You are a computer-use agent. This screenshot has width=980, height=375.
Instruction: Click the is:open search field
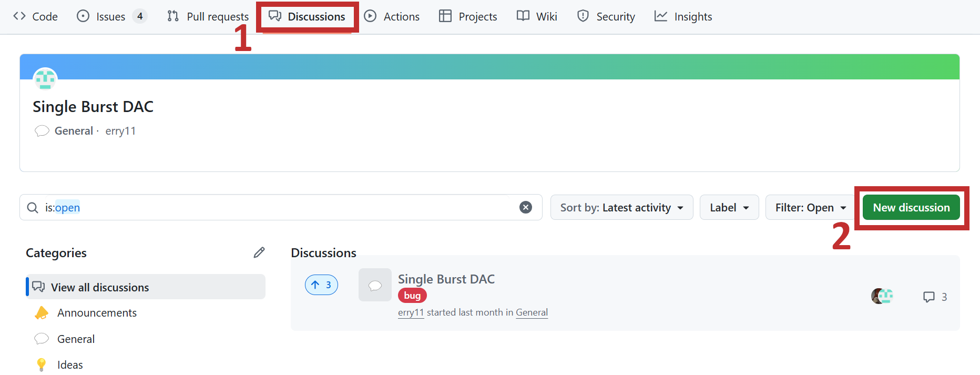click(273, 208)
